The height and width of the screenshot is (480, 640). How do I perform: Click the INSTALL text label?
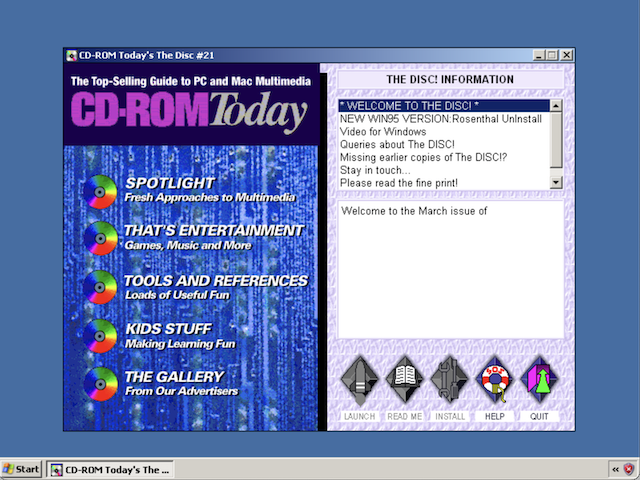coord(450,416)
